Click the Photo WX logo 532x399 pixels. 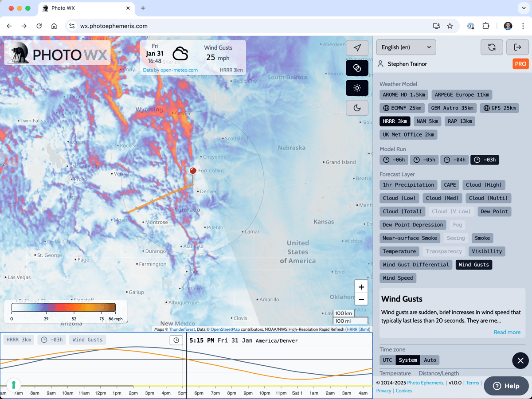[x=57, y=53]
